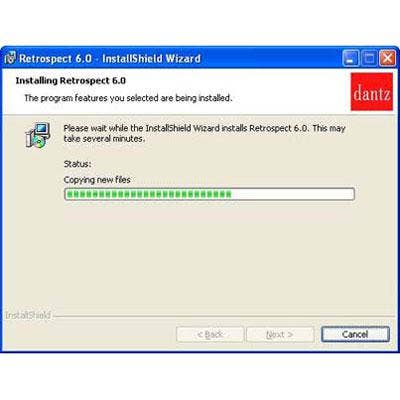Click the disabled maximize window button
The height and width of the screenshot is (400, 400).
[369, 58]
